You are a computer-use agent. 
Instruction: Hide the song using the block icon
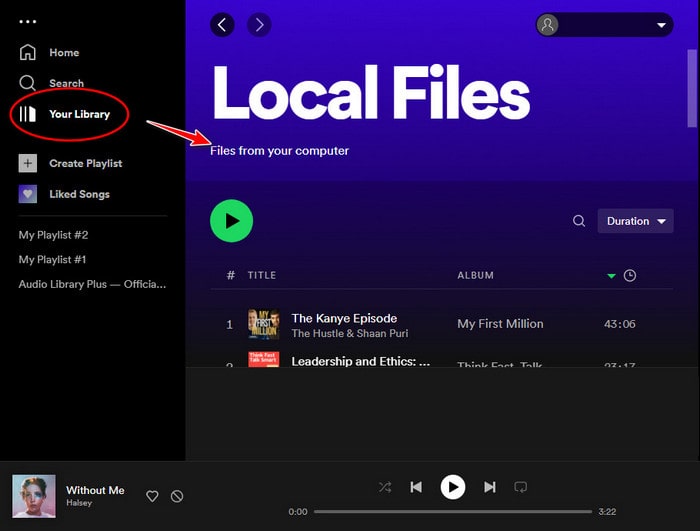coord(177,496)
